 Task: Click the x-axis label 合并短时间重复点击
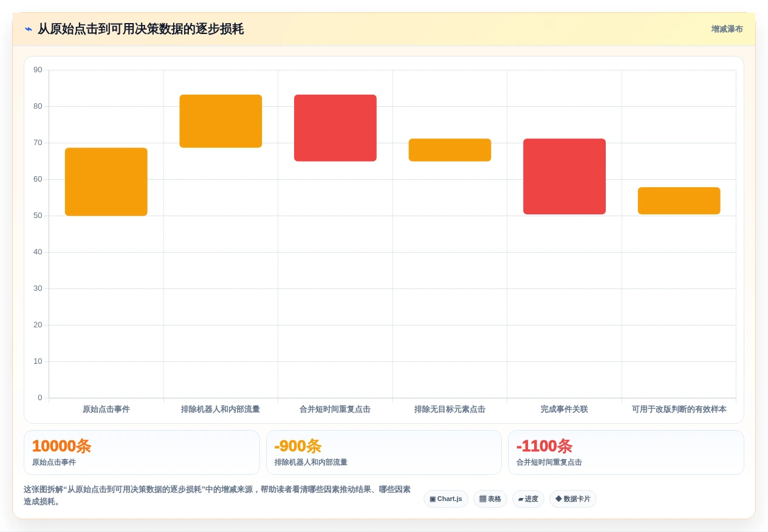click(335, 409)
